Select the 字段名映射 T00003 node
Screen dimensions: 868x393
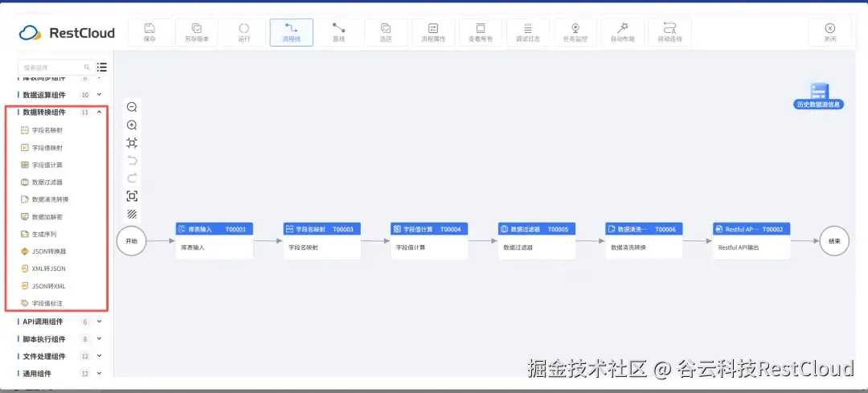coord(321,241)
